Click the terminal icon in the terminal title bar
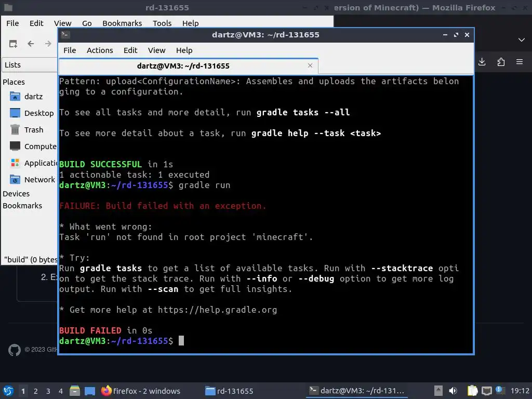 click(65, 35)
